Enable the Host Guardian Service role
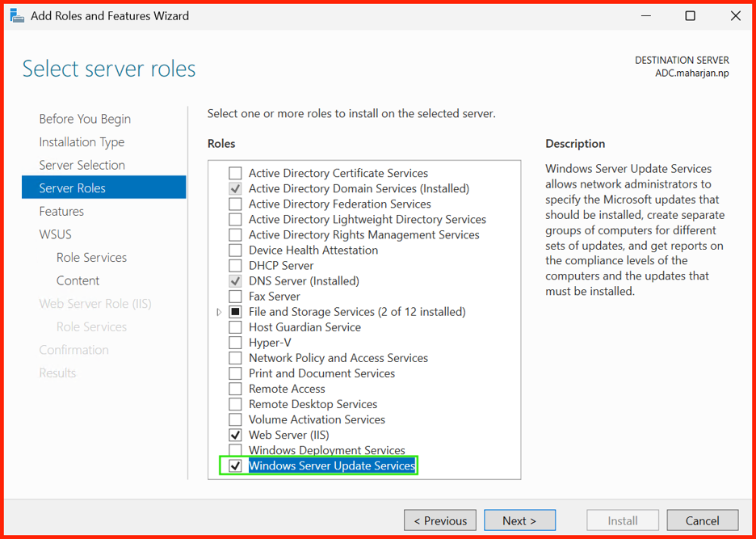The height and width of the screenshot is (539, 756). [235, 327]
